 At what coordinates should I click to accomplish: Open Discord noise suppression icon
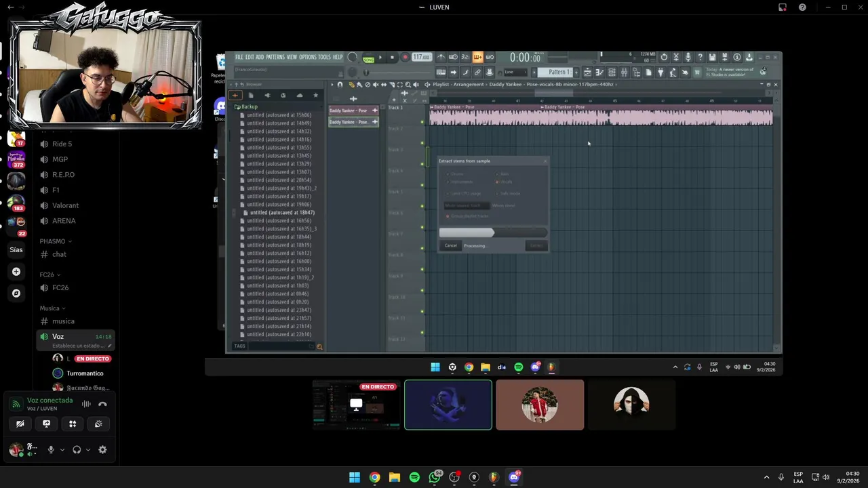[86, 404]
